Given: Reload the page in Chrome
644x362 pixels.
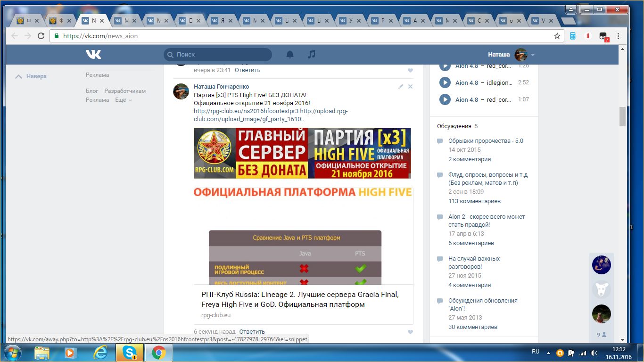Looking at the screenshot, I should click(x=41, y=36).
